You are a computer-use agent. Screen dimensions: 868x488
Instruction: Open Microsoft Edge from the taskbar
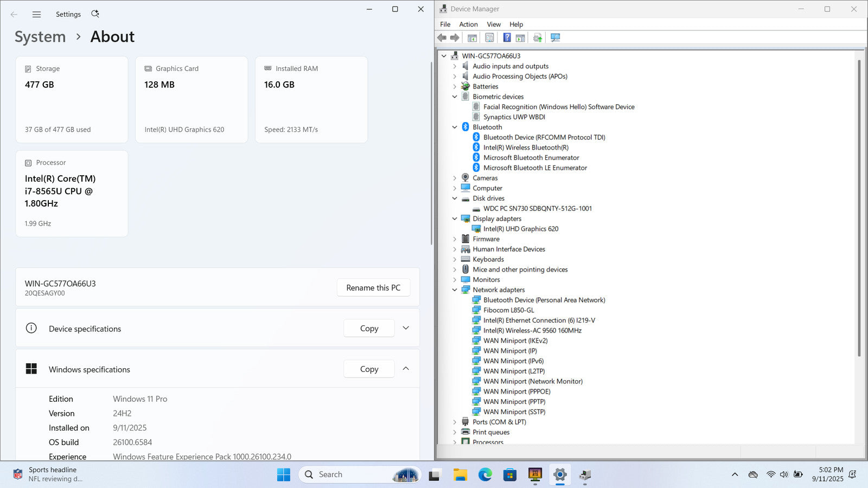485,474
